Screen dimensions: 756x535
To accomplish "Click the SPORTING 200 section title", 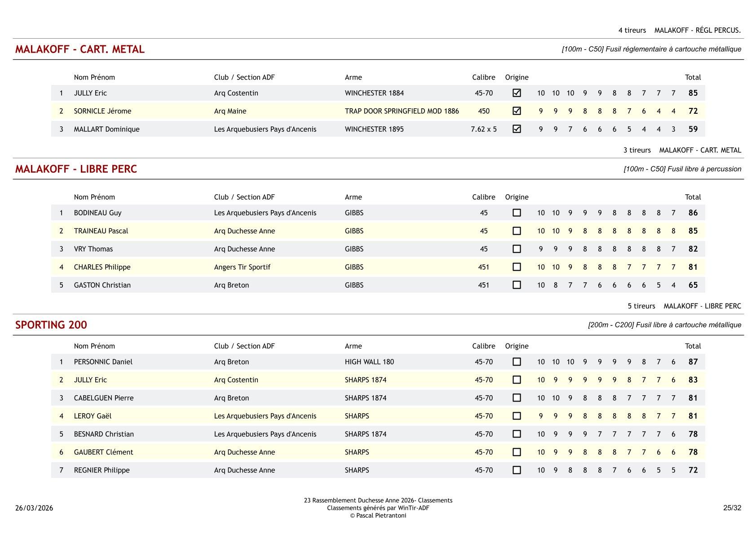I will tap(51, 325).
